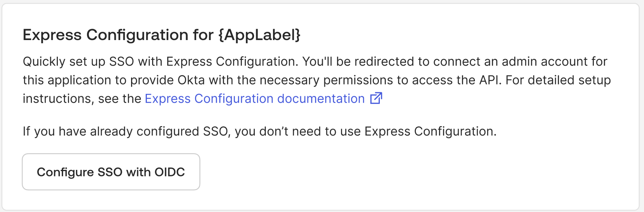Open the Express Configuration documentation link

[x=254, y=99]
